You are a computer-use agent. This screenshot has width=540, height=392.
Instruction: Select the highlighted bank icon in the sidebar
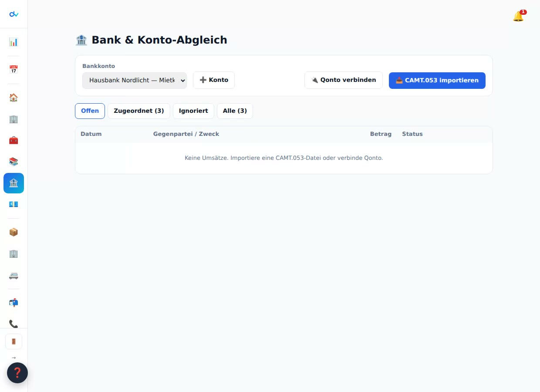[13, 183]
